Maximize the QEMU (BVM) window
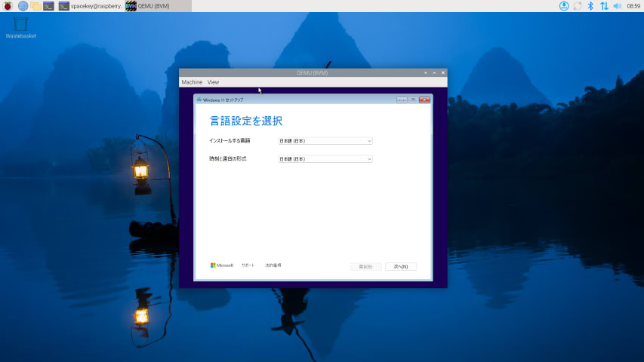 (434, 72)
